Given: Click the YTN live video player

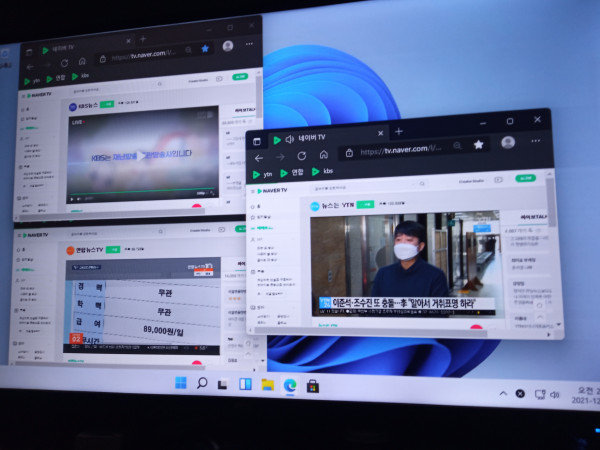Looking at the screenshot, I should click(406, 264).
